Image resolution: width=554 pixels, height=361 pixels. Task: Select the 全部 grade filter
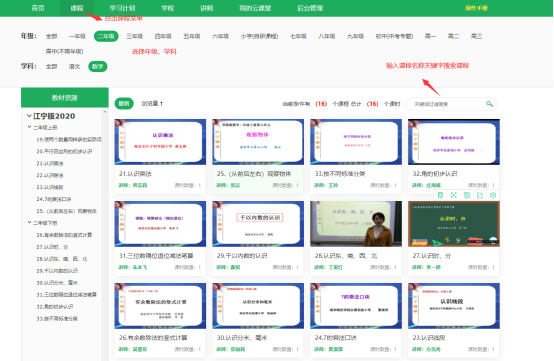tap(52, 36)
